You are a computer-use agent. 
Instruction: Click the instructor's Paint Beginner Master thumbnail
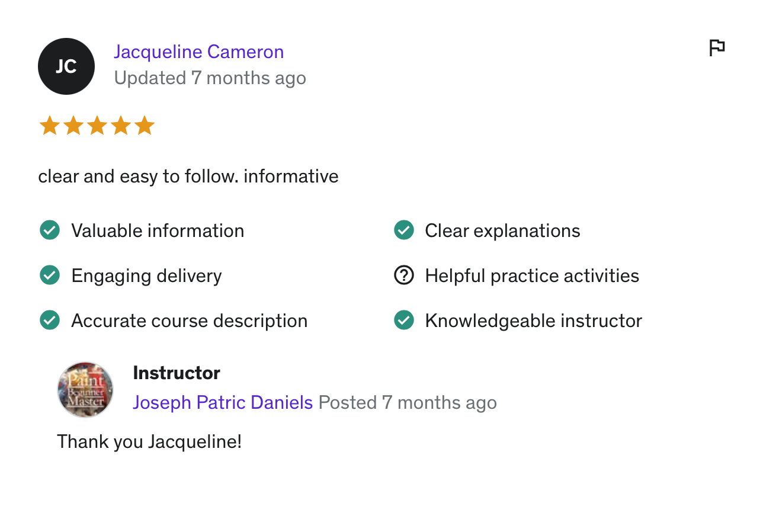85,390
